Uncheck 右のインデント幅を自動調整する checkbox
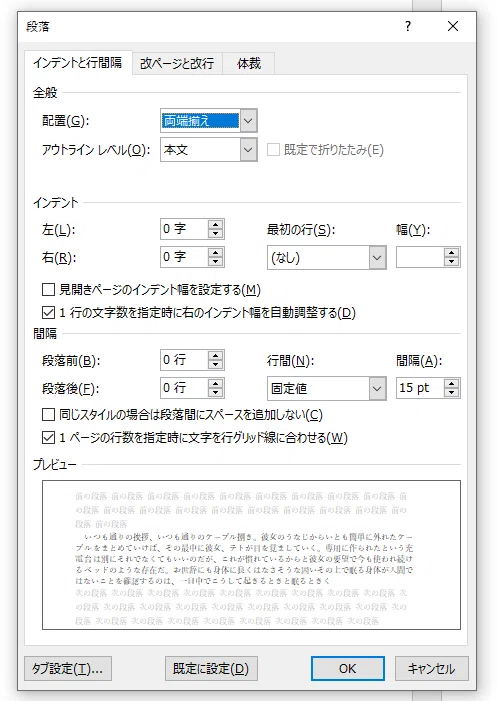498x701 pixels. coord(48,312)
